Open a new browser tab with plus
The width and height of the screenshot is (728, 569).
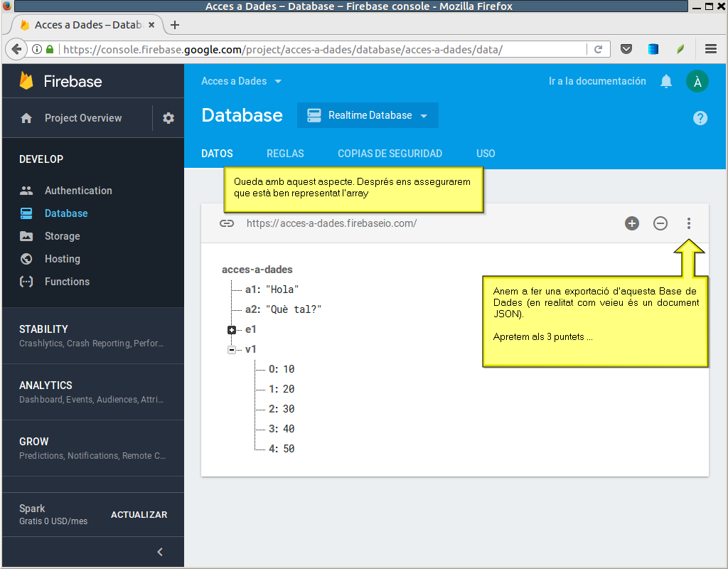(x=175, y=25)
